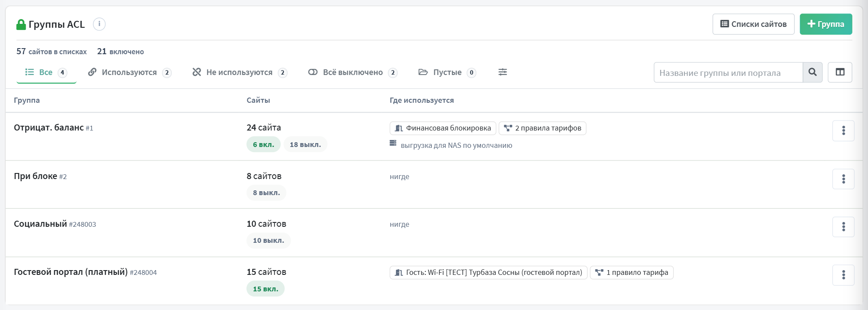The width and height of the screenshot is (868, 310).
Task: Click the 24 сайта count
Action: coord(264,127)
